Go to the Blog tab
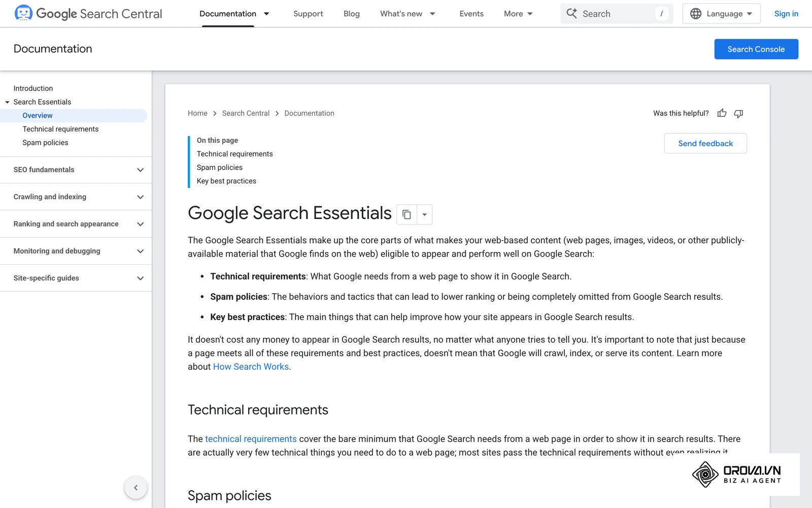Viewport: 812px width, 508px height. click(x=351, y=14)
